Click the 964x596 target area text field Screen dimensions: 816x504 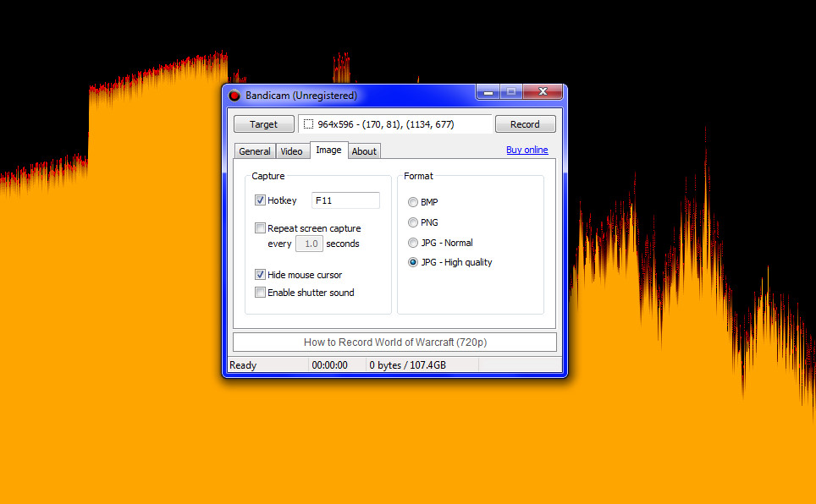click(395, 124)
